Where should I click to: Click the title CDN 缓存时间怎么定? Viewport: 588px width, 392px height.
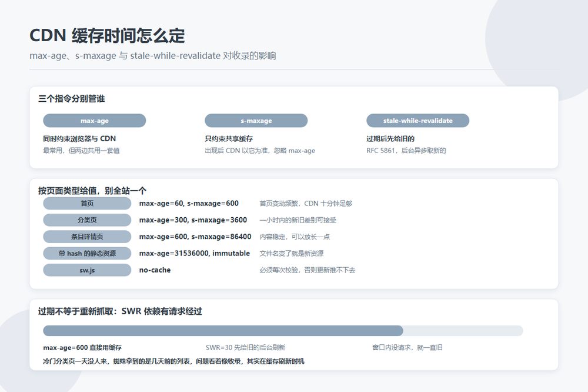coord(107,36)
